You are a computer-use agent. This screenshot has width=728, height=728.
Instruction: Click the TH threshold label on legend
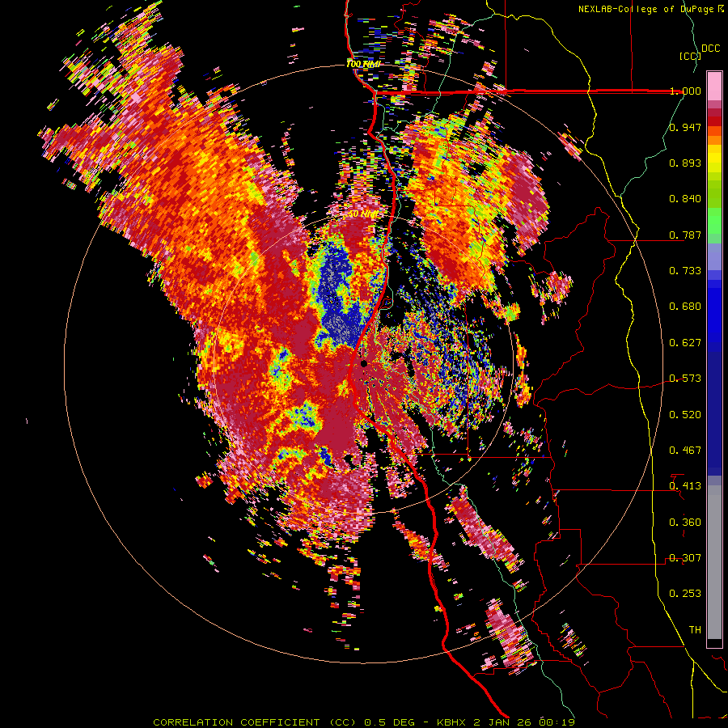point(695,630)
